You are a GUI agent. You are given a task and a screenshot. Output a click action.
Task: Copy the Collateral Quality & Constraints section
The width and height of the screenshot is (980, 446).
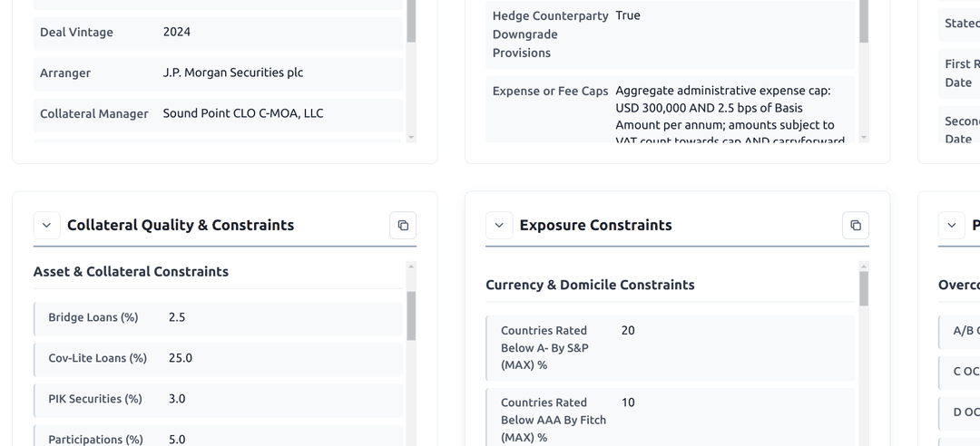coord(403,225)
